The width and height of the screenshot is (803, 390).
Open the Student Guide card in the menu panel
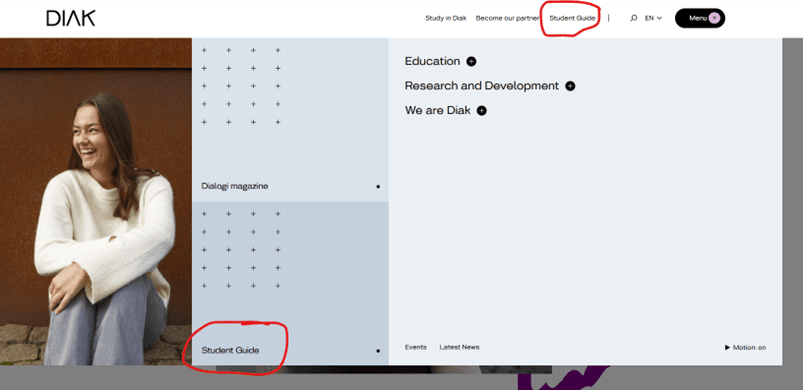click(x=290, y=283)
